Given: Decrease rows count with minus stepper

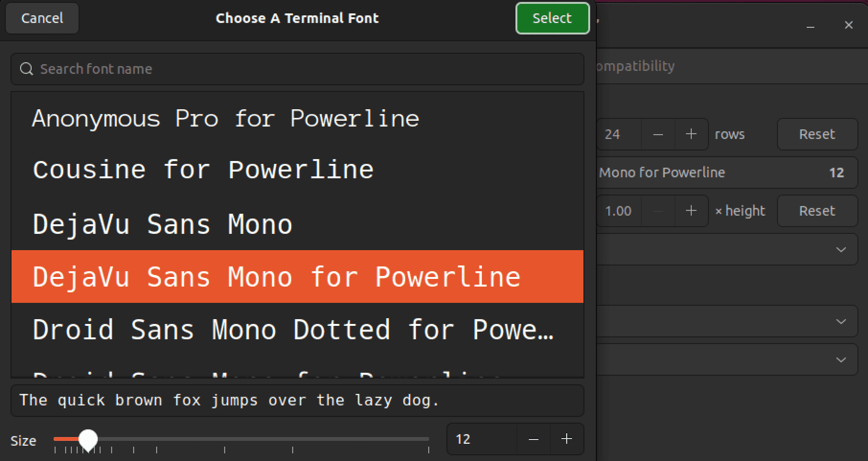Looking at the screenshot, I should click(x=658, y=134).
